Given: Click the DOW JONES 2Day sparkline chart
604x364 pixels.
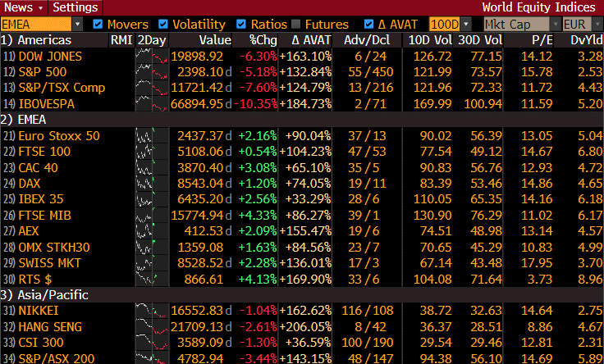Looking at the screenshot, I should point(152,57).
